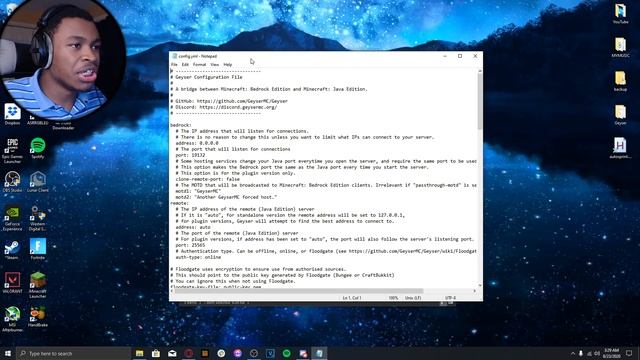The image size is (640, 360).
Task: Click the 'port: 25565' line
Action: coord(191,245)
